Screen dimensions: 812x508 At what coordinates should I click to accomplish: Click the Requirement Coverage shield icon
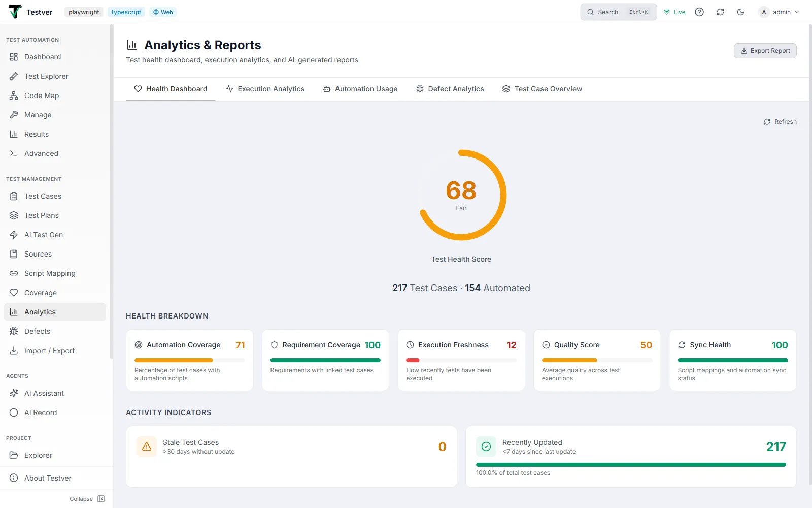(274, 345)
